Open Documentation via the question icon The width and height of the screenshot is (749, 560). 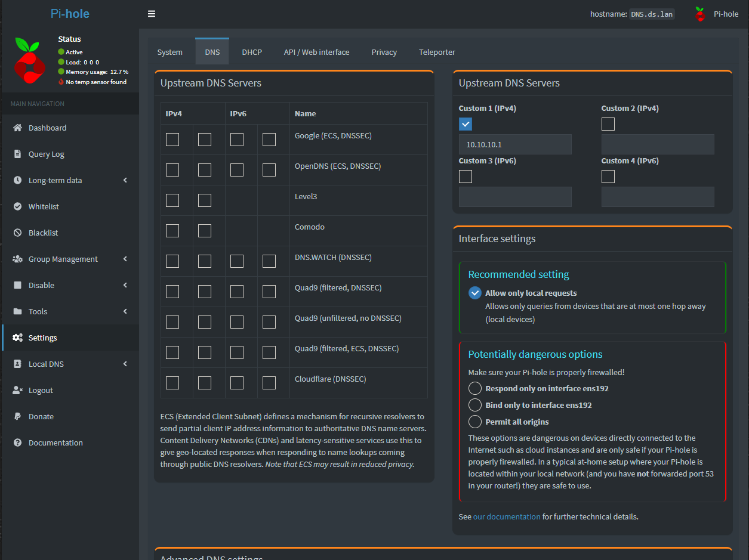17,443
